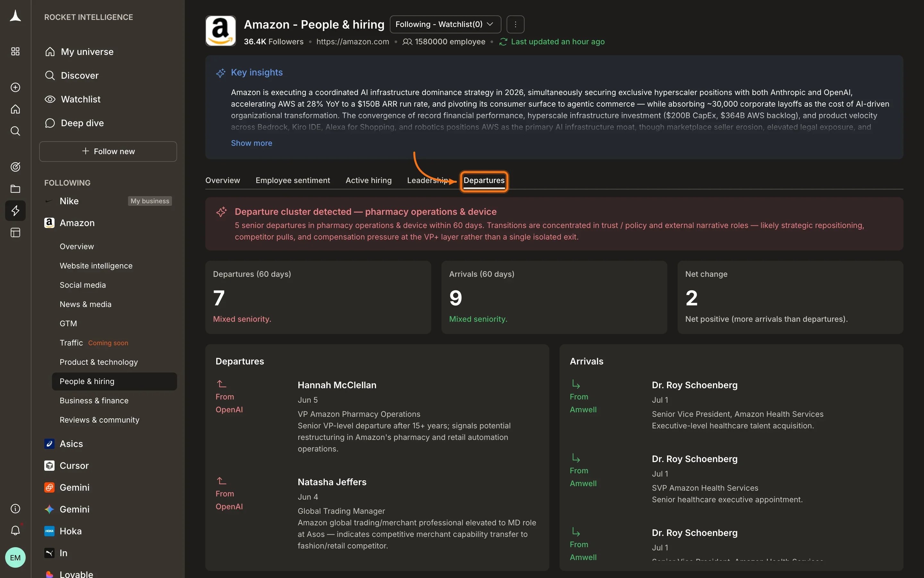
Task: Click the My business tag beside Nike
Action: click(150, 201)
